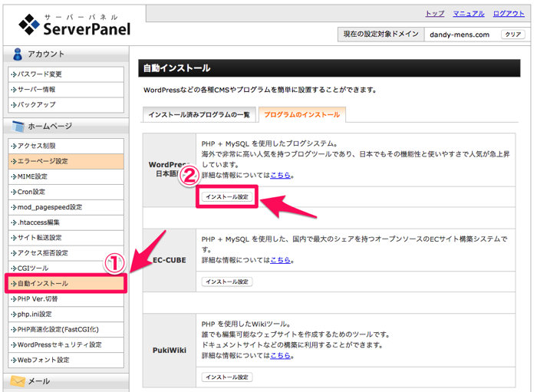The width and height of the screenshot is (537, 392).
Task: Open MIME設定 menu item
Action: tap(66, 176)
